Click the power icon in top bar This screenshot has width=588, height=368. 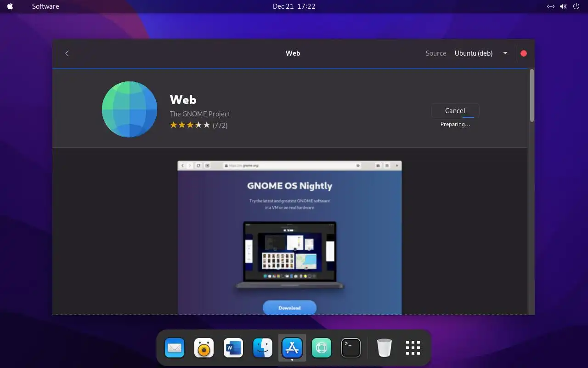tap(577, 6)
